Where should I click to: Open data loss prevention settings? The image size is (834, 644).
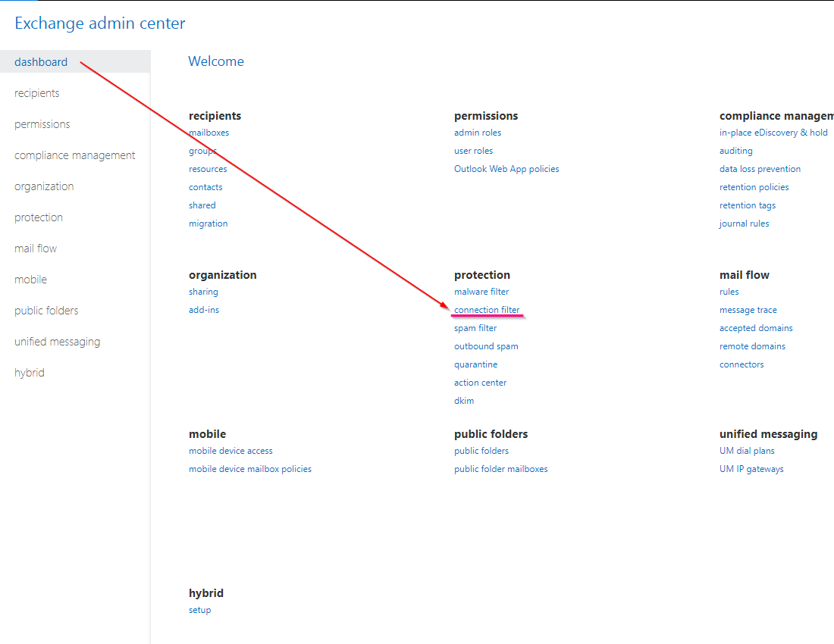point(760,168)
